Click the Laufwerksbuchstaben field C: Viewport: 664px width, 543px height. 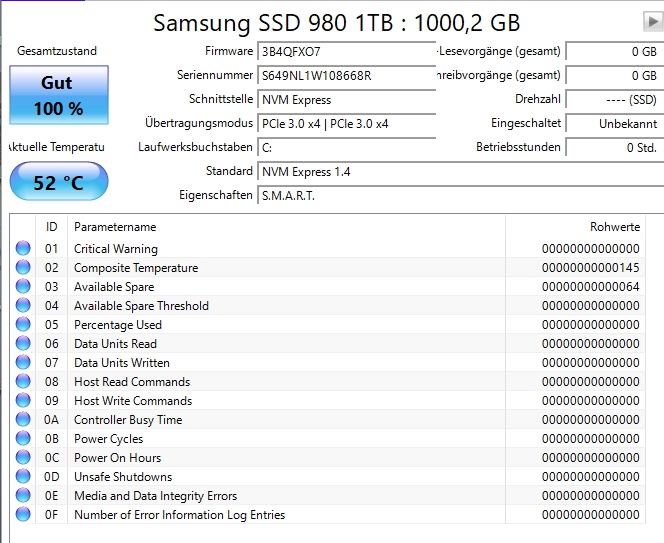(346, 148)
